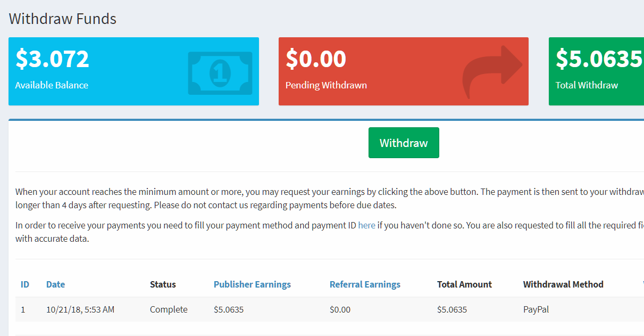Image resolution: width=644 pixels, height=336 pixels.
Task: Click the Withdraw Funds page heading
Action: point(63,19)
